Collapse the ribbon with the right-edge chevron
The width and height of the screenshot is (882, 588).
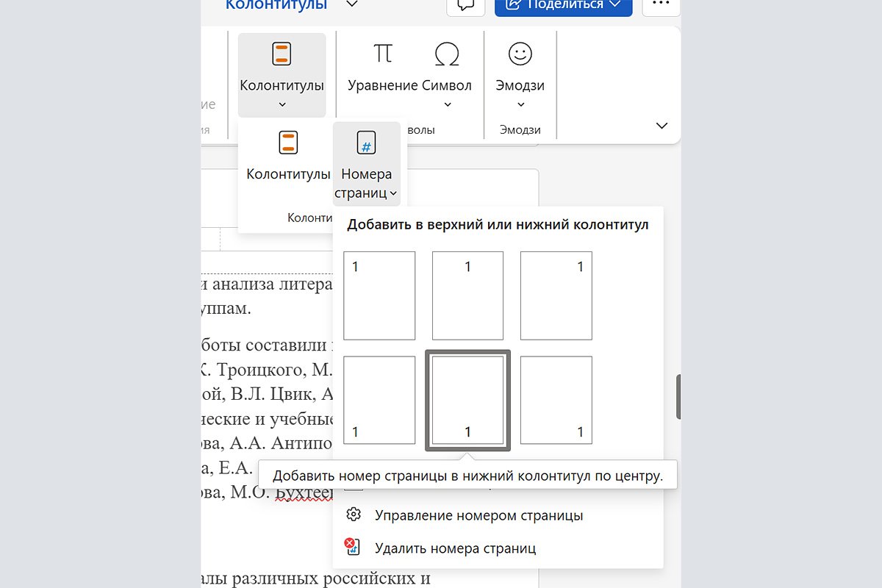coord(661,125)
